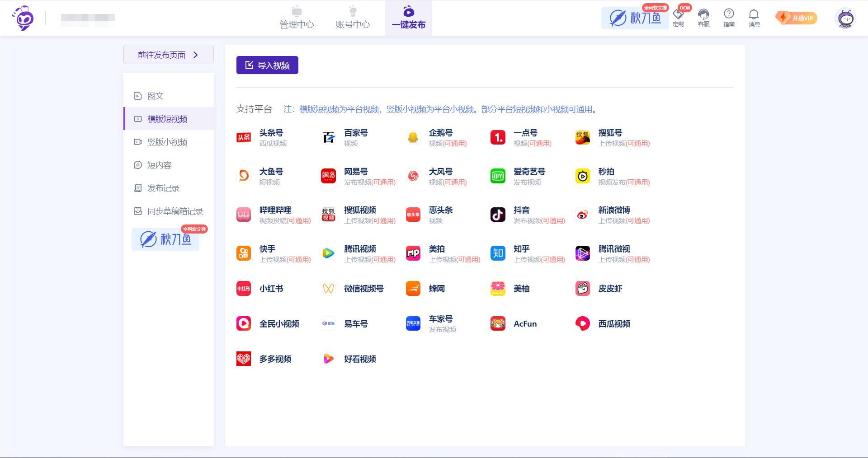
Task: Select the 新浪微博 icon
Action: pos(582,215)
